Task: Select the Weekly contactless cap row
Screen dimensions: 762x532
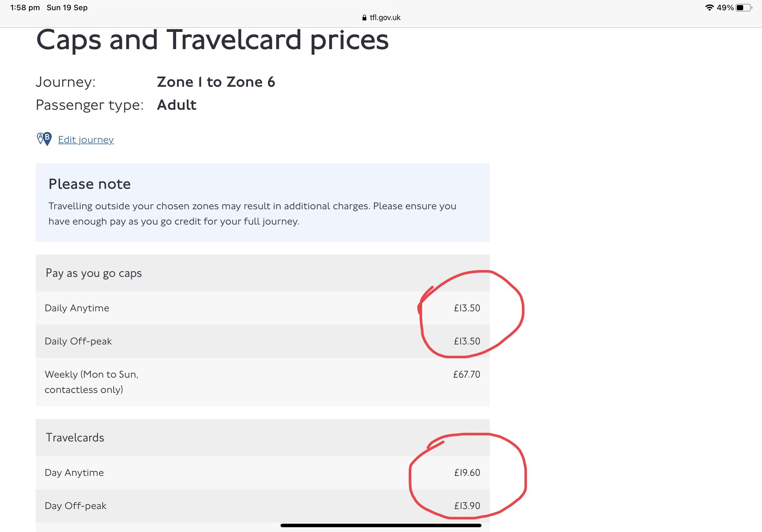Action: pos(262,381)
